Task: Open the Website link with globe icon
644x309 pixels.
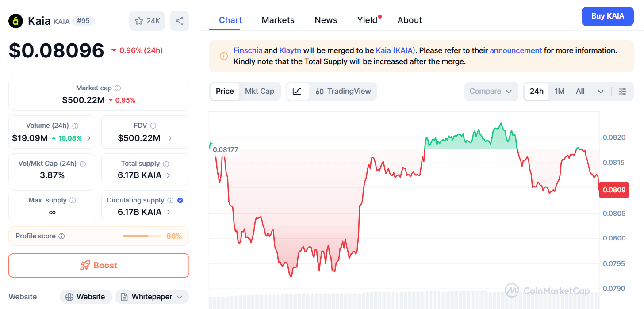Action: click(86, 297)
